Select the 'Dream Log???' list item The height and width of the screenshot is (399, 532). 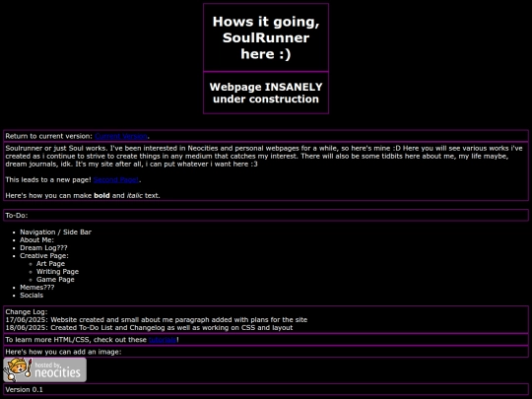(43, 247)
